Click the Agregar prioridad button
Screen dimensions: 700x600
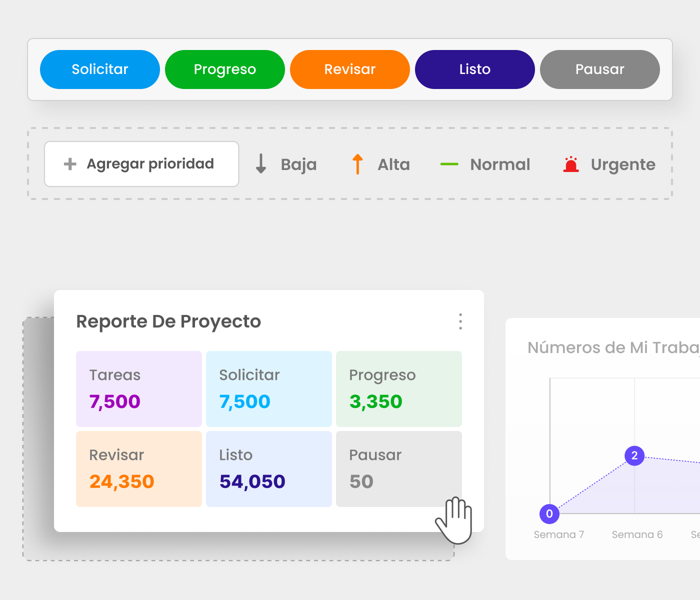tap(141, 164)
